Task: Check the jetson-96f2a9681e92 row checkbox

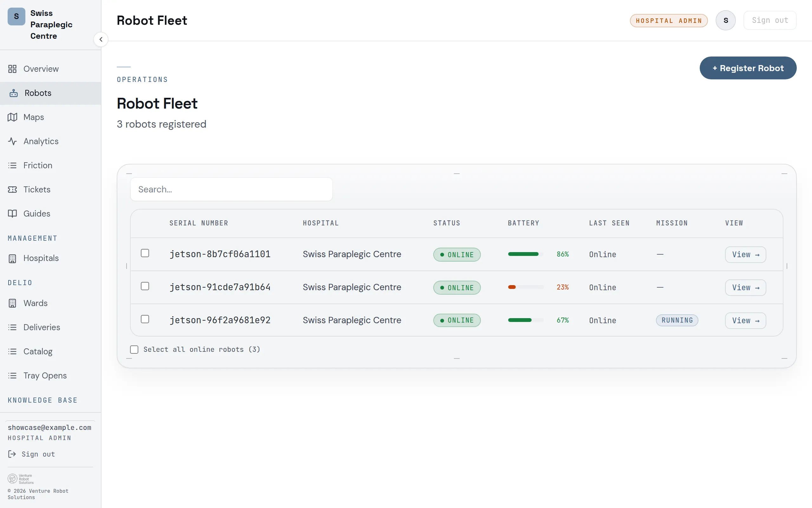Action: tap(145, 319)
